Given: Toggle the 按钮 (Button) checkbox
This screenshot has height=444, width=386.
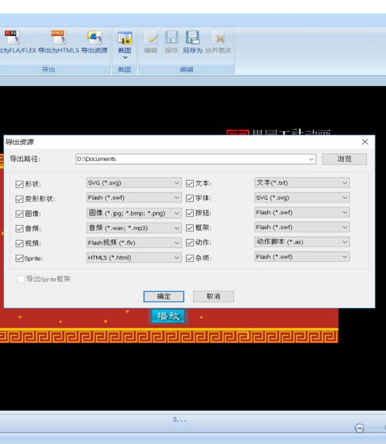Looking at the screenshot, I should click(190, 213).
